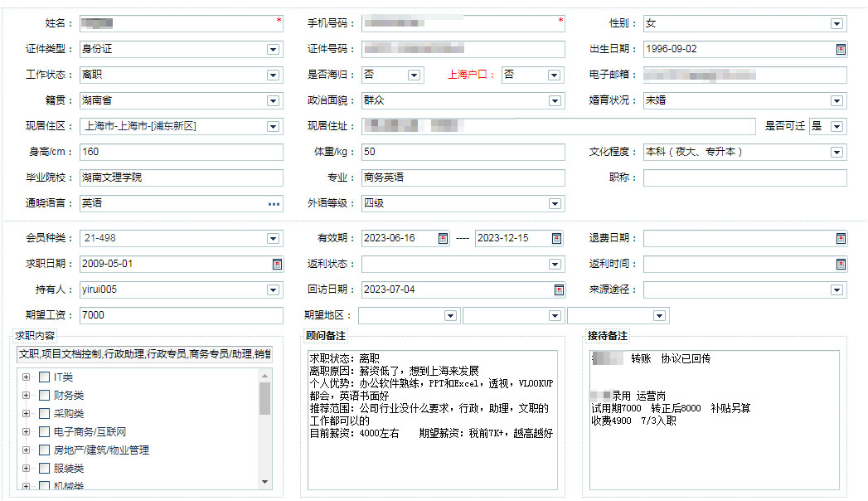
Task: Open the 返利状态 dropdown
Action: click(x=555, y=264)
